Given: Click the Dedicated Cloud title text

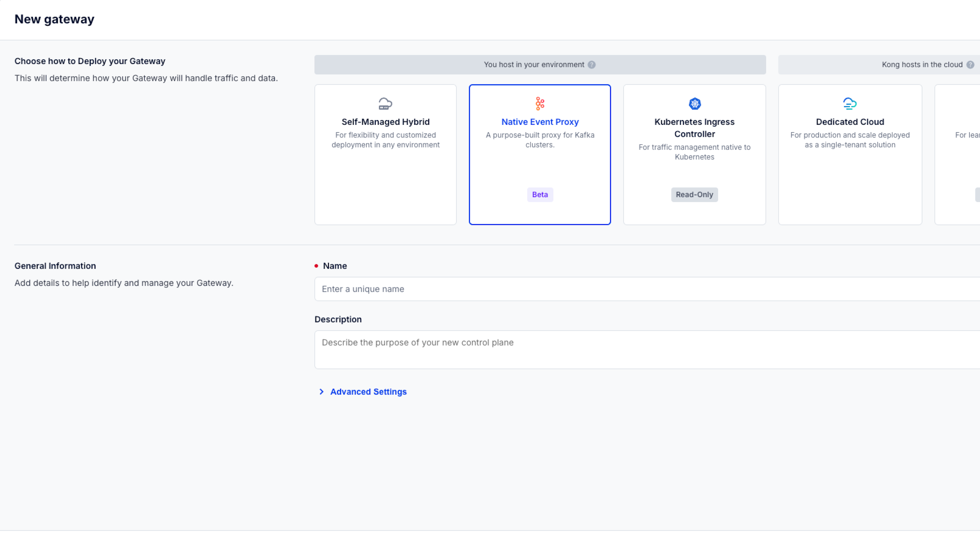Looking at the screenshot, I should click(849, 122).
